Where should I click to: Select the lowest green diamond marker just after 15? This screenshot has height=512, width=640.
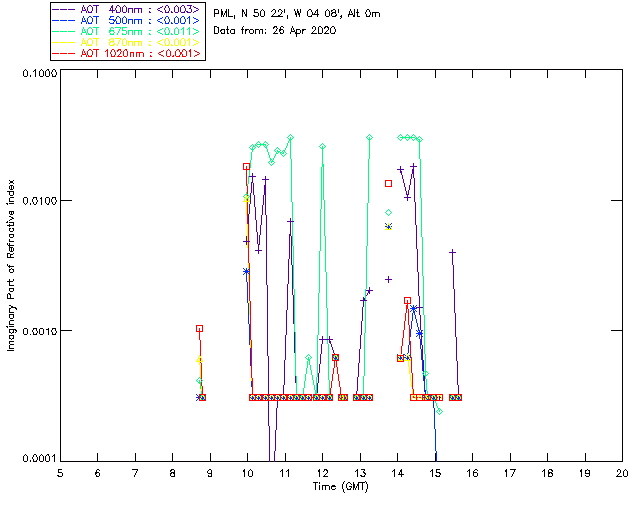[x=439, y=412]
